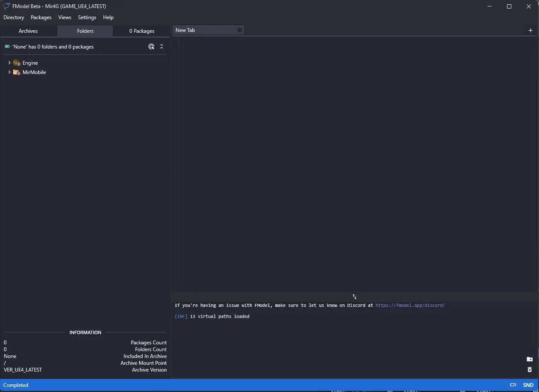The height and width of the screenshot is (392, 539).
Task: Click the 'Packages Count' label
Action: [x=149, y=343]
